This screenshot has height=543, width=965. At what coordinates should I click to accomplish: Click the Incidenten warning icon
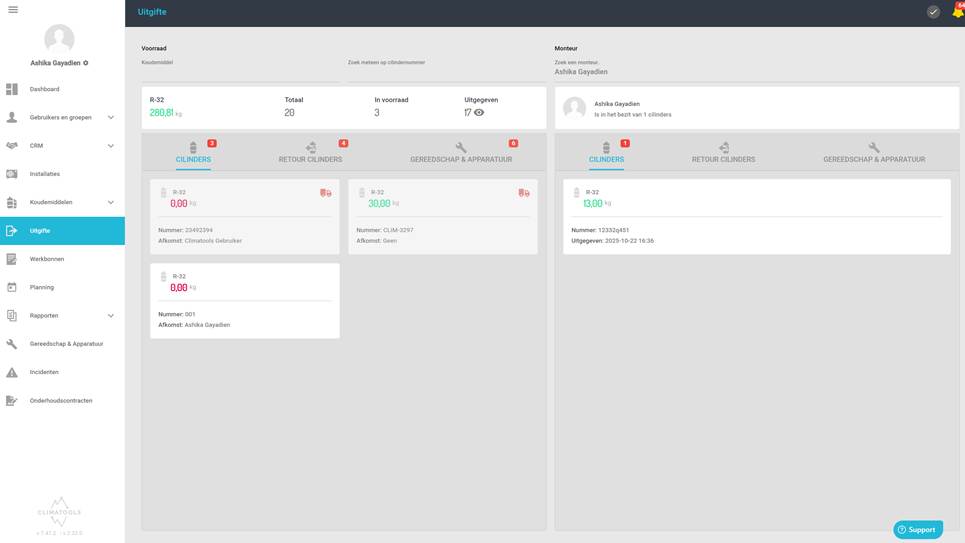12,372
